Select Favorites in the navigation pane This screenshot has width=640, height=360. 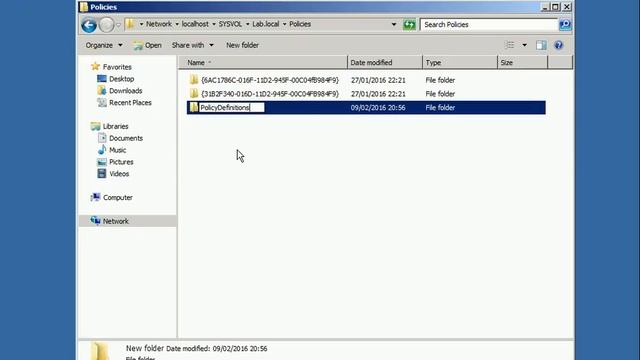pos(117,67)
